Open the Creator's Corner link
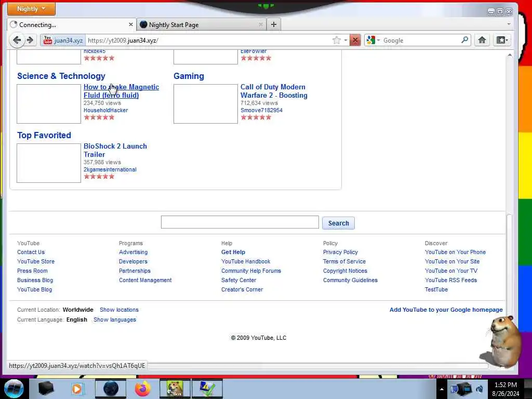Image resolution: width=532 pixels, height=399 pixels. coord(242,289)
